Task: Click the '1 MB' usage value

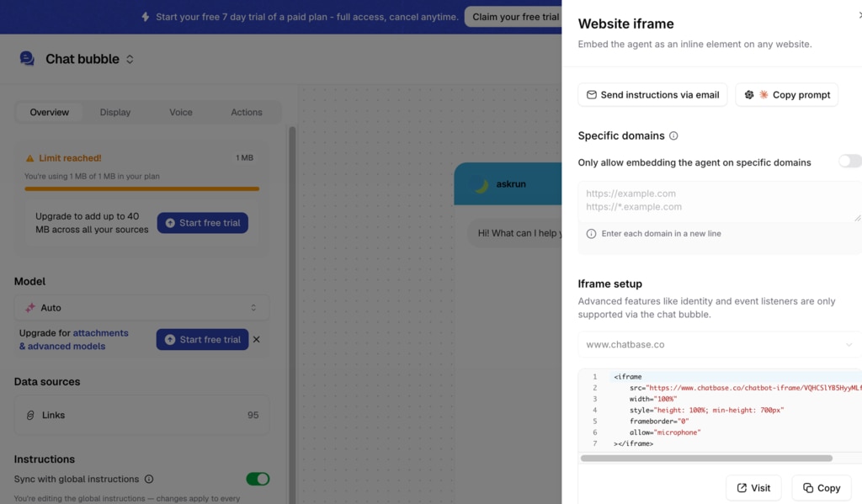Action: [245, 158]
